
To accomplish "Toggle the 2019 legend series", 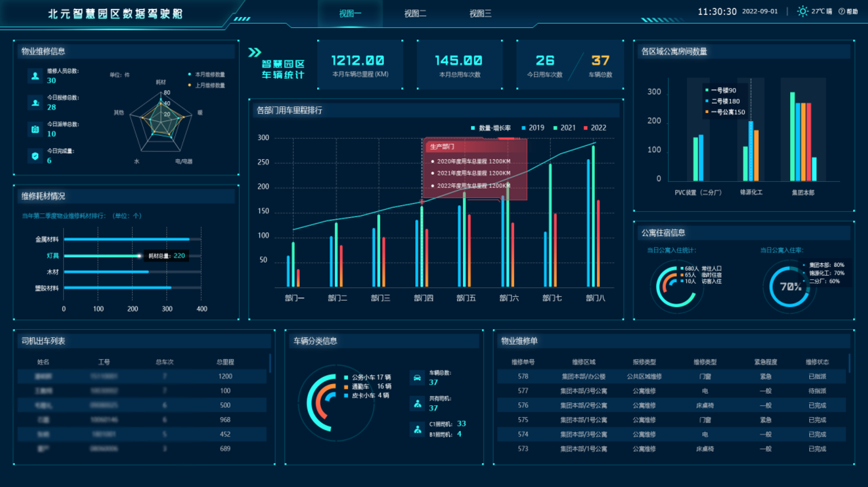I will coord(533,128).
